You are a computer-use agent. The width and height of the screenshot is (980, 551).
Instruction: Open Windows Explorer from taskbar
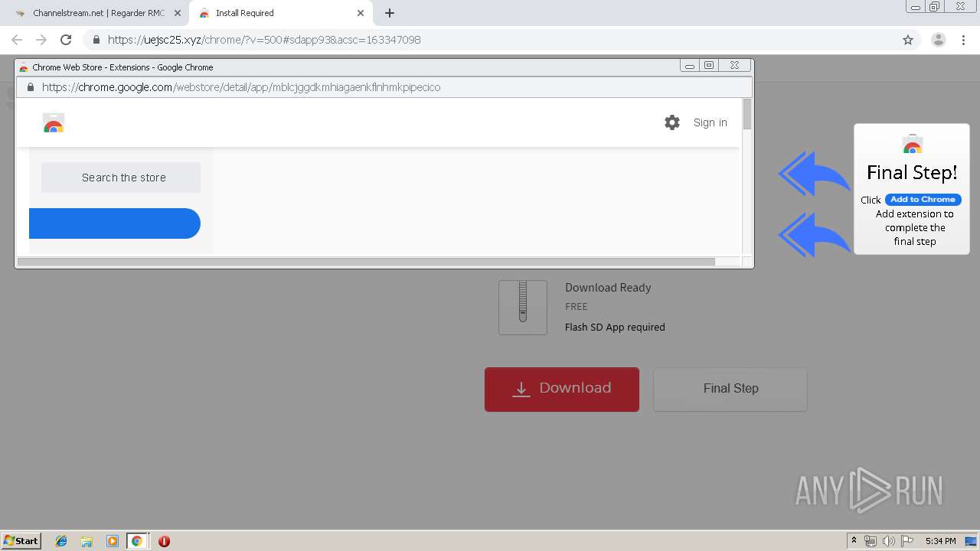tap(87, 541)
